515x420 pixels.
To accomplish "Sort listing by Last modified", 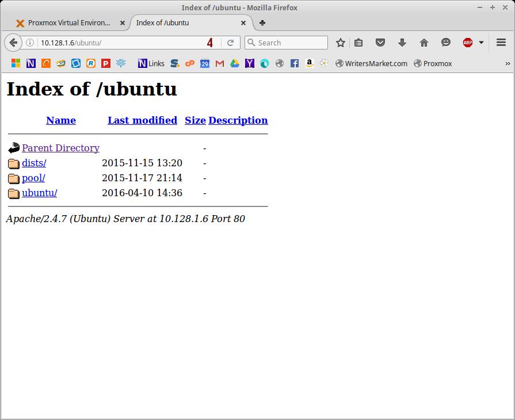I will [x=142, y=120].
